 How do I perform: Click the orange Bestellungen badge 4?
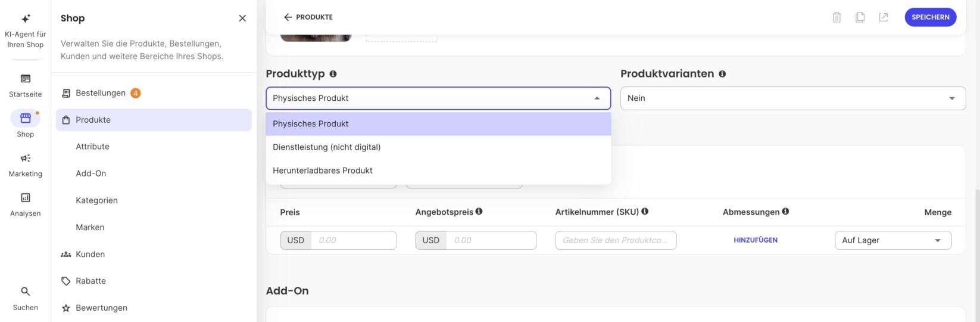click(136, 93)
